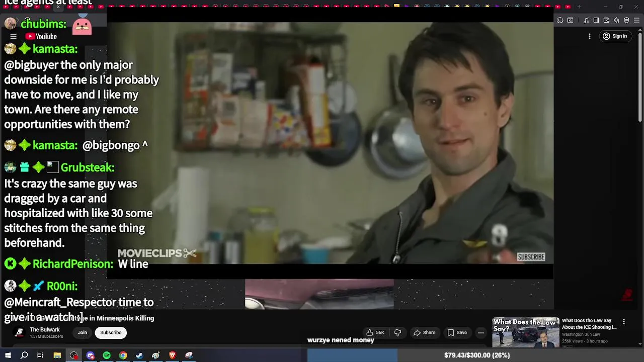Open recommended video title 'What Does the Law Say'

click(589, 324)
